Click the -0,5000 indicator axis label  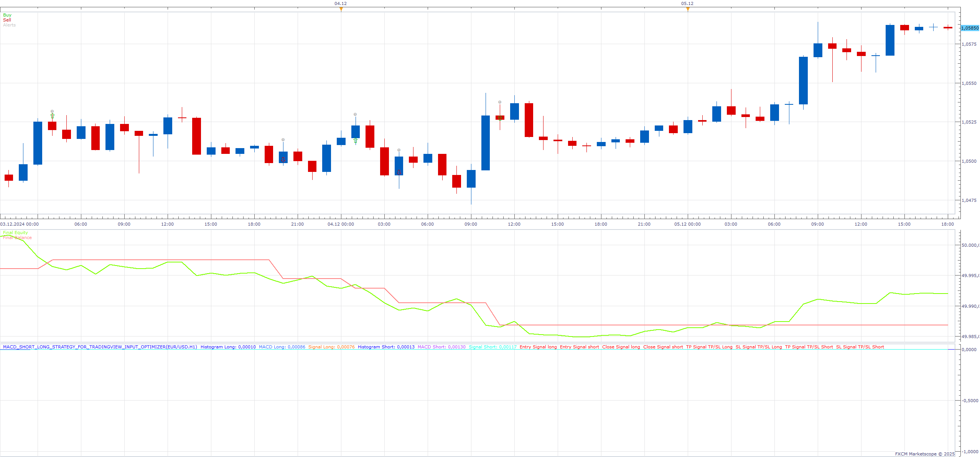[x=970, y=401]
